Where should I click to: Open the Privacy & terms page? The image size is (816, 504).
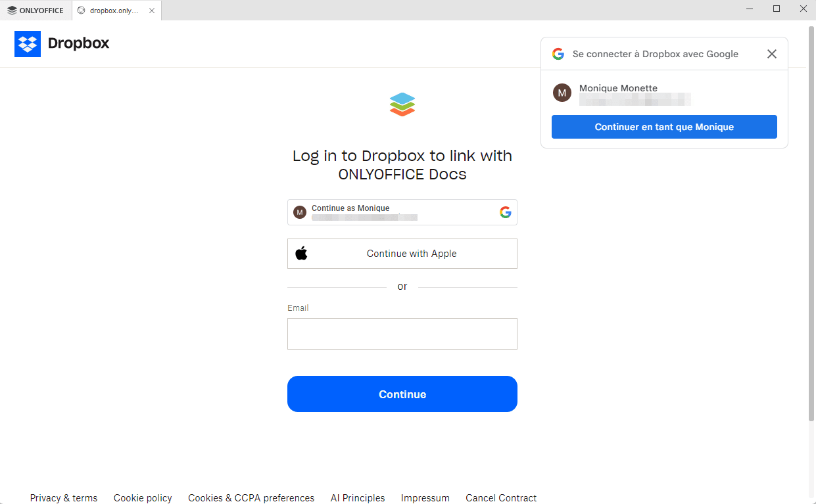tap(63, 497)
